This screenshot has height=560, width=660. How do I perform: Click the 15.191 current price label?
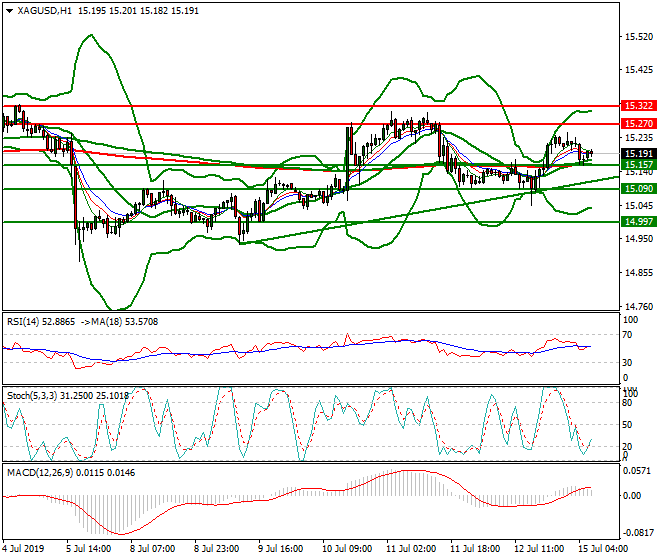tap(639, 154)
